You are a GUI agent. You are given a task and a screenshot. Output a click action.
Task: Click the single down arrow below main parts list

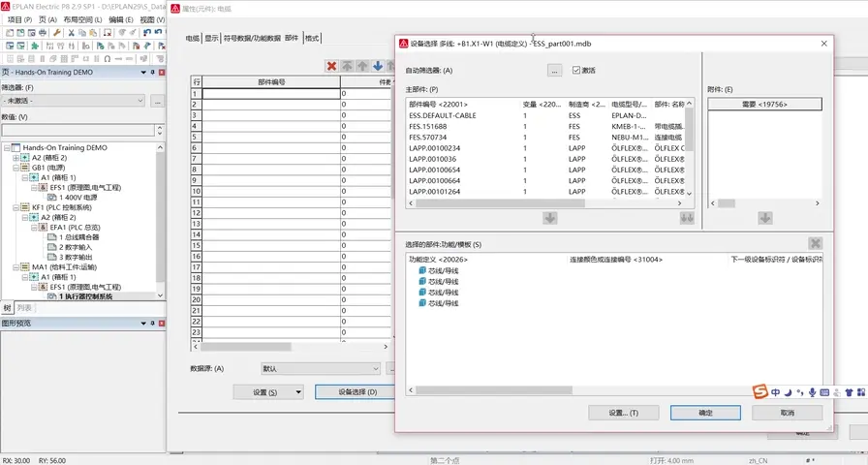(x=549, y=218)
